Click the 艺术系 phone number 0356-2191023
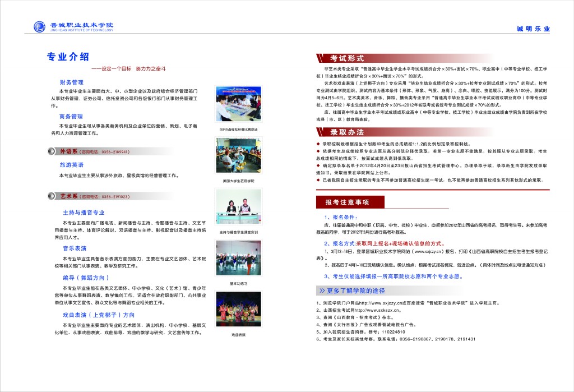574x392 pixels. [115, 197]
